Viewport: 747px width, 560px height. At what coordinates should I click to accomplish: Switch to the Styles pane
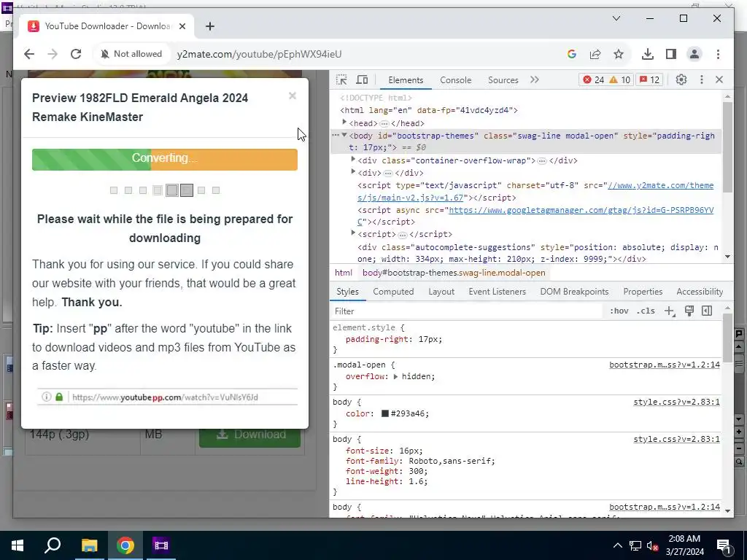click(x=347, y=292)
